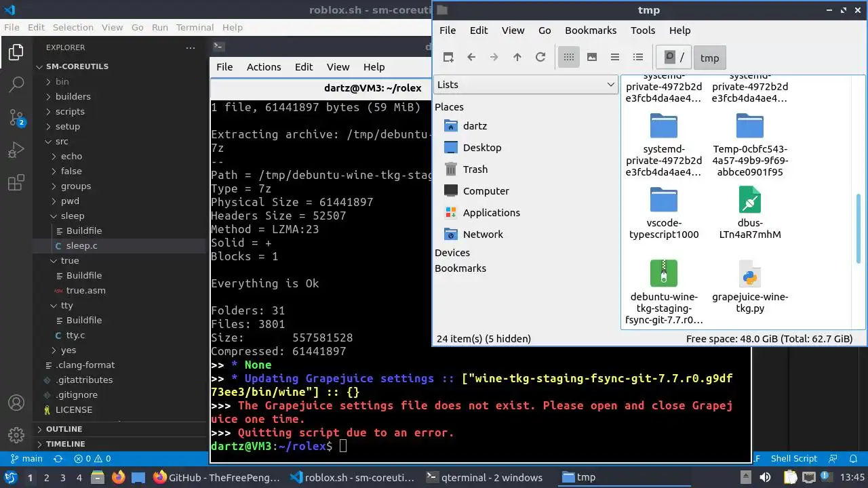Go up to the parent folder

pos(517,57)
